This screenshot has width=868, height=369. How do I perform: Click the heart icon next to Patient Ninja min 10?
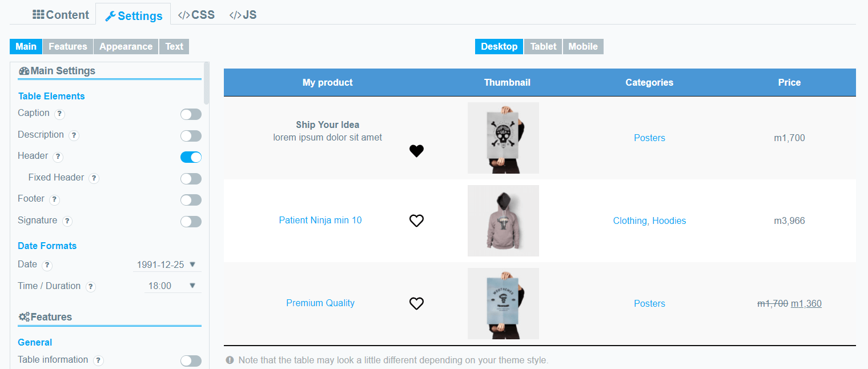point(416,220)
